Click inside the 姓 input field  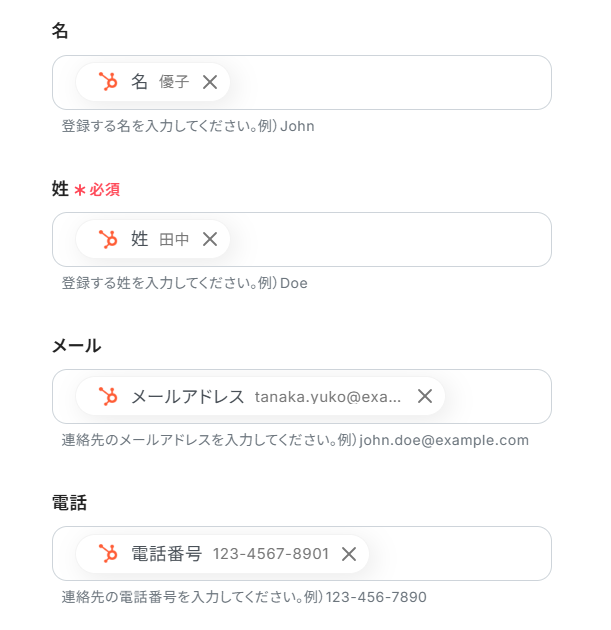[x=390, y=239]
